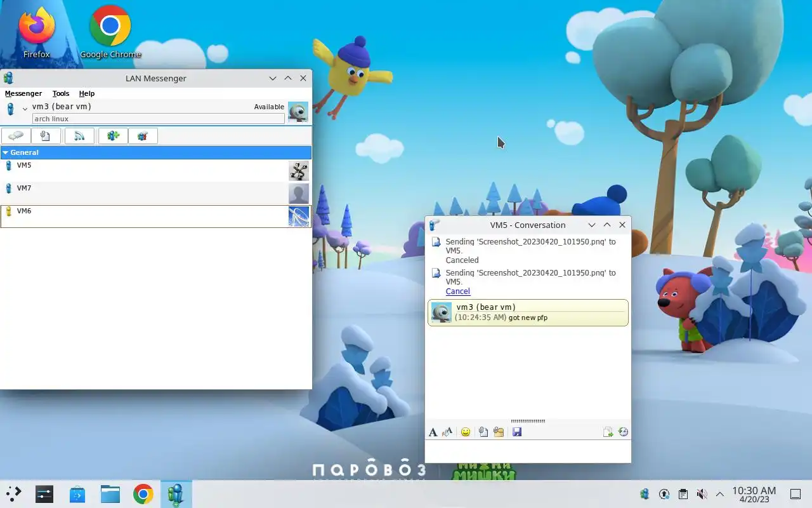Click VM5's molecule avatar thumbnail

pyautogui.click(x=299, y=171)
